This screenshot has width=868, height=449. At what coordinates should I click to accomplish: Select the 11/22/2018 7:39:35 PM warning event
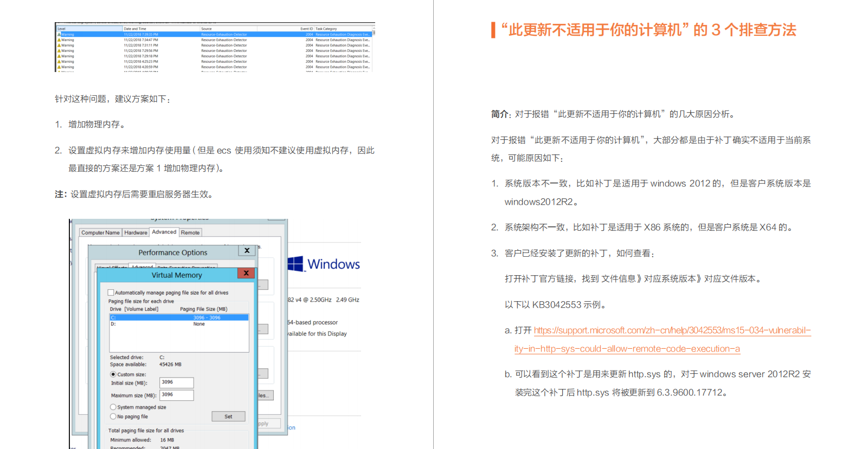click(x=214, y=35)
